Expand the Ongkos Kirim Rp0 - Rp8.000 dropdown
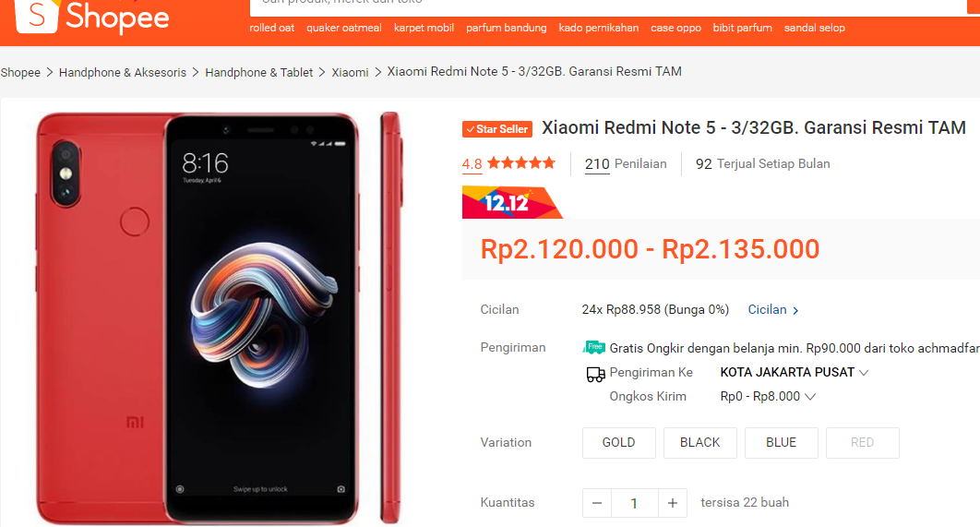 pos(768,396)
